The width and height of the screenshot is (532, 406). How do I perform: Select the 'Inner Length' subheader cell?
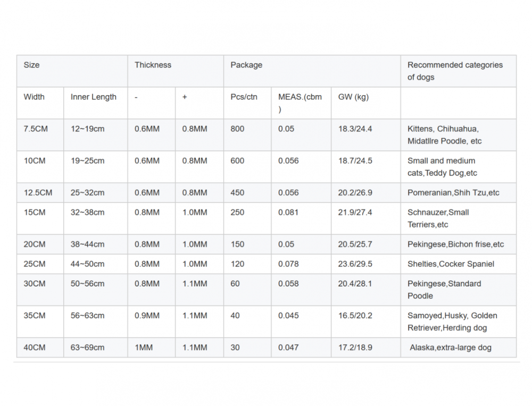pyautogui.click(x=96, y=103)
